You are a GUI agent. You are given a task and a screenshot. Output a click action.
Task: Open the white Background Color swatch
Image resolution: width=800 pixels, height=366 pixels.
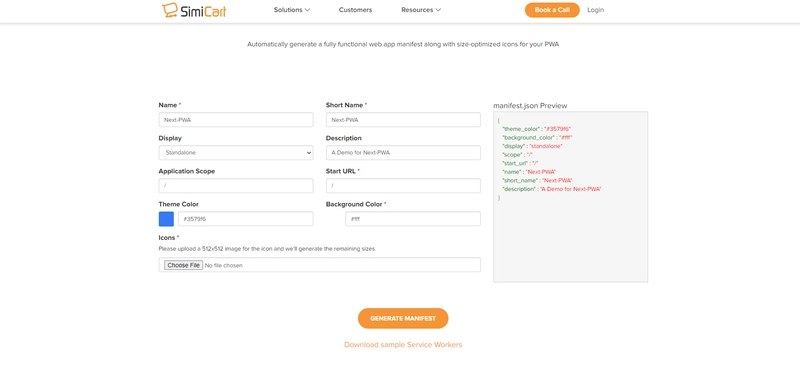tap(334, 219)
